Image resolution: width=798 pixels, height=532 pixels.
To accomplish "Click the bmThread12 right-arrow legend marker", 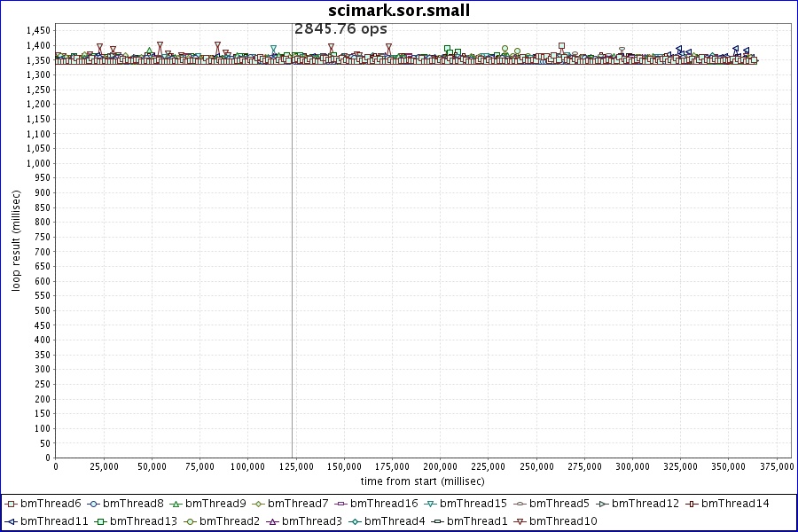I will [x=602, y=504].
